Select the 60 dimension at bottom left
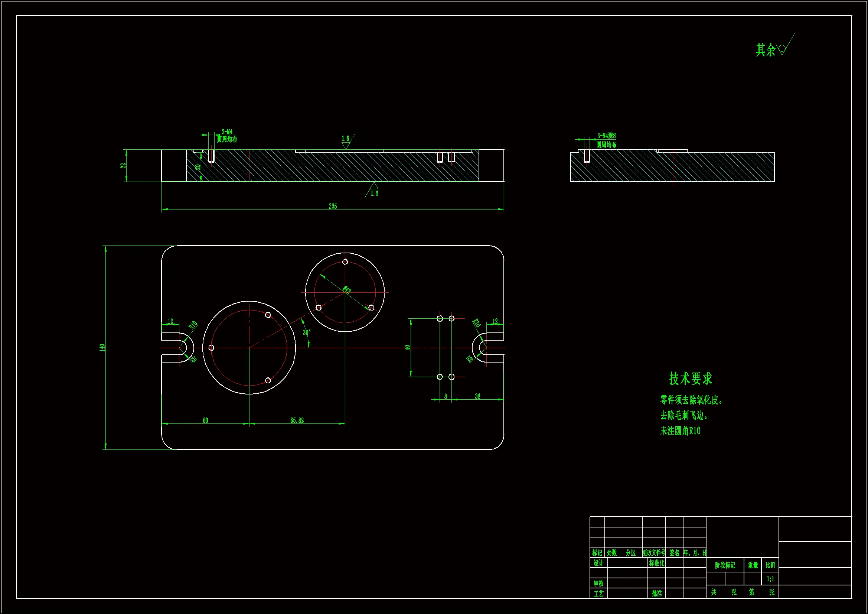Viewport: 868px width, 614px height. (x=205, y=420)
